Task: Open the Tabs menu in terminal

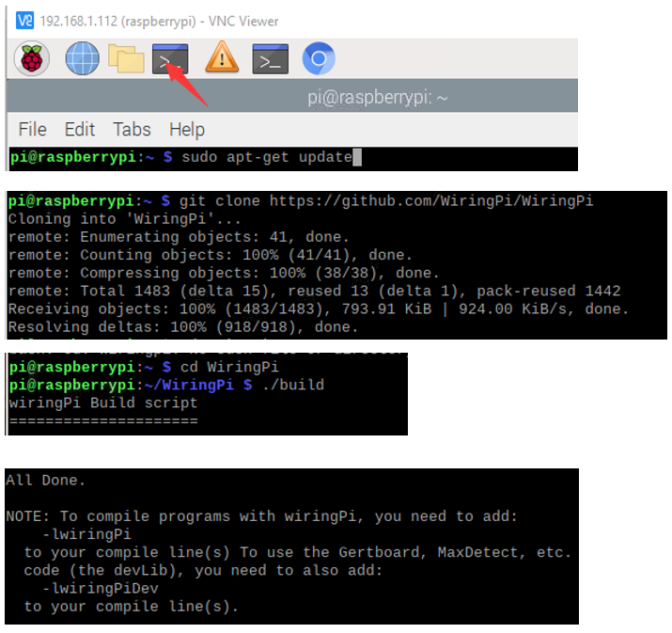Action: [x=132, y=129]
